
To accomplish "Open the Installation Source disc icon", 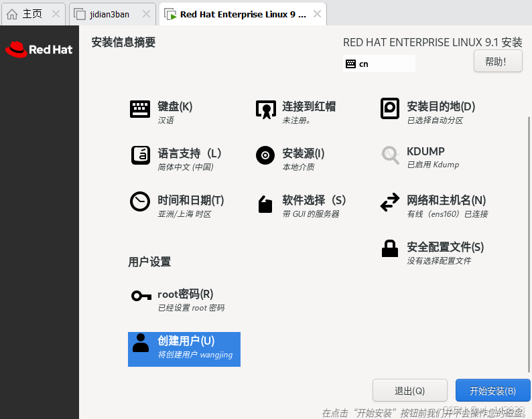I will (265, 155).
